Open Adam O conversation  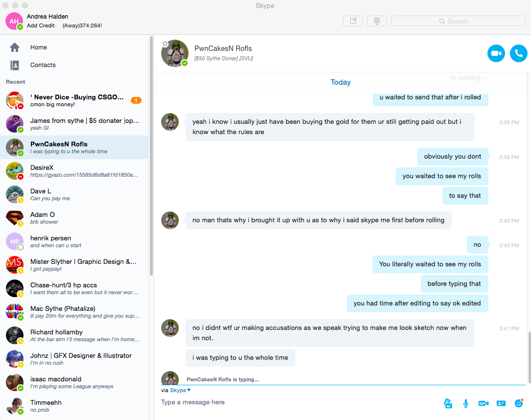tap(74, 218)
